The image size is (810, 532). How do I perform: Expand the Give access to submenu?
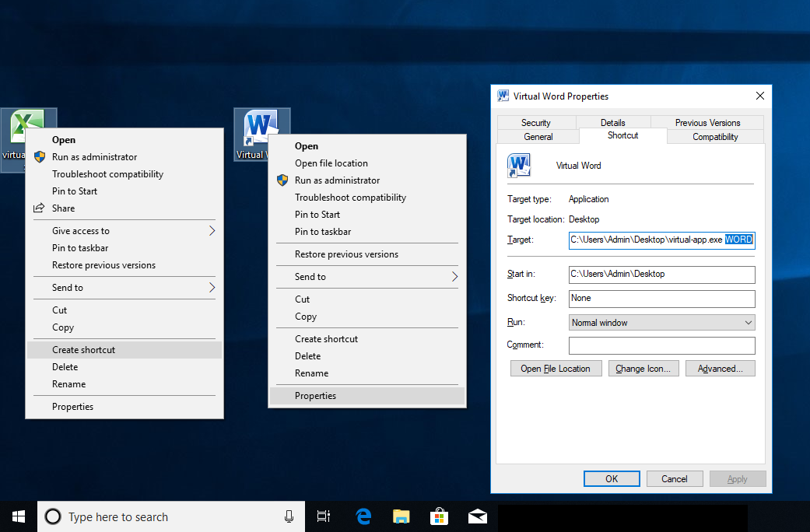pyautogui.click(x=124, y=231)
